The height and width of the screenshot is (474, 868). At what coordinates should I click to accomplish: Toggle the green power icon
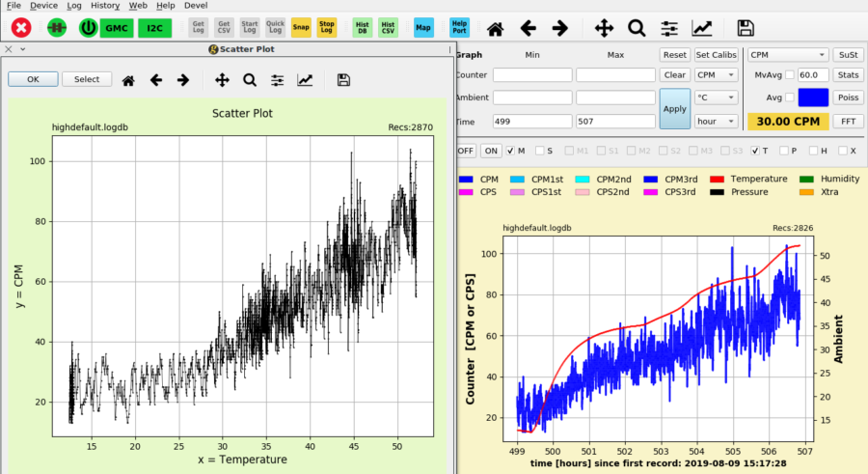point(88,28)
